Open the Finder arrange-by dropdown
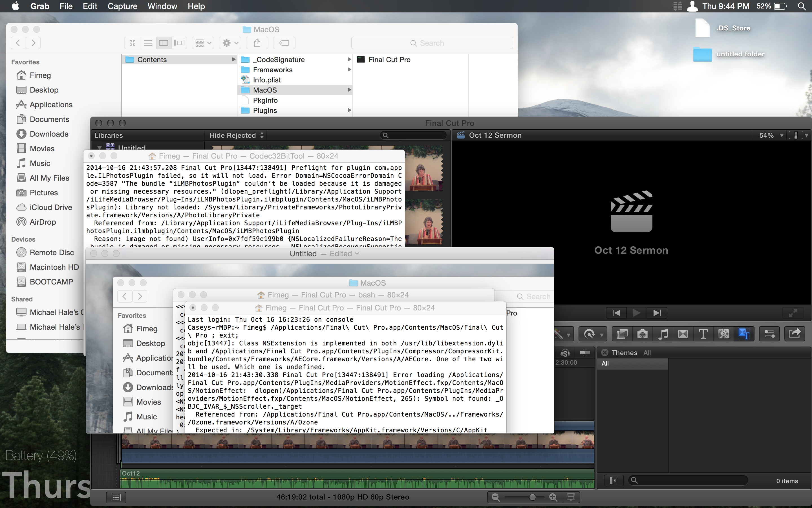Image resolution: width=812 pixels, height=508 pixels. 203,43
